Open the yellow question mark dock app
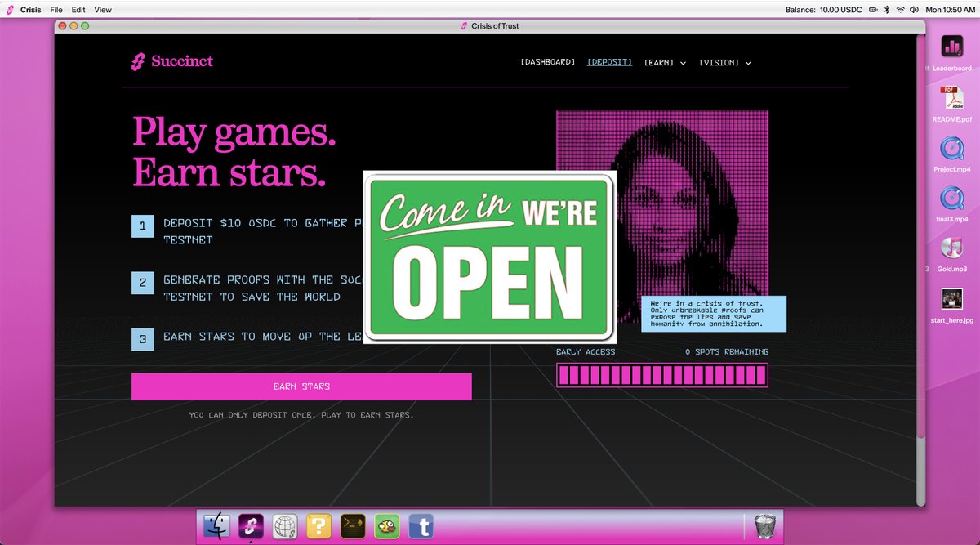 pos(318,526)
